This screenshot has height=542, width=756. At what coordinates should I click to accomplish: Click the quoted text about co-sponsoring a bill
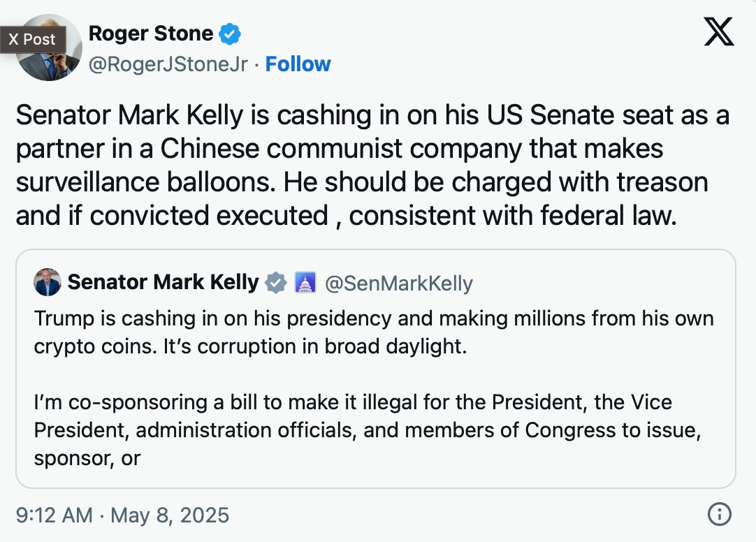(367, 430)
